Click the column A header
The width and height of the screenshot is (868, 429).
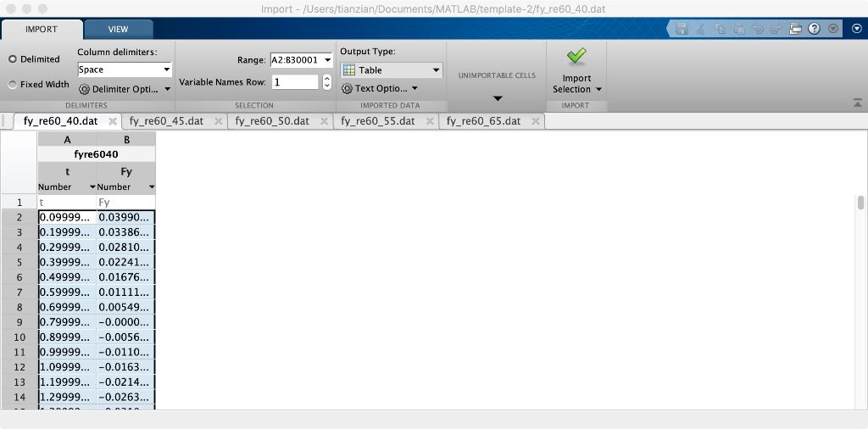[x=67, y=140]
